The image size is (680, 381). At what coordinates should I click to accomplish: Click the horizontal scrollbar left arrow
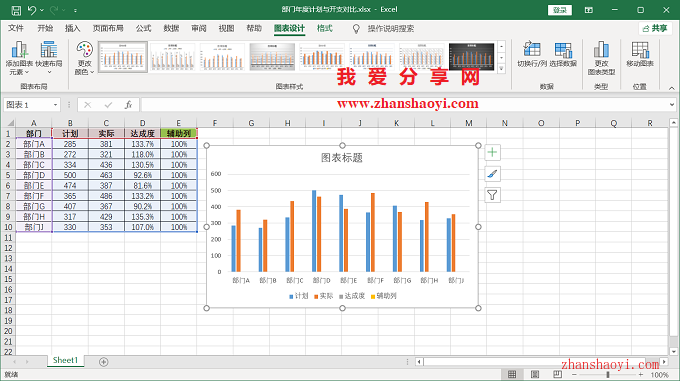[419, 361]
